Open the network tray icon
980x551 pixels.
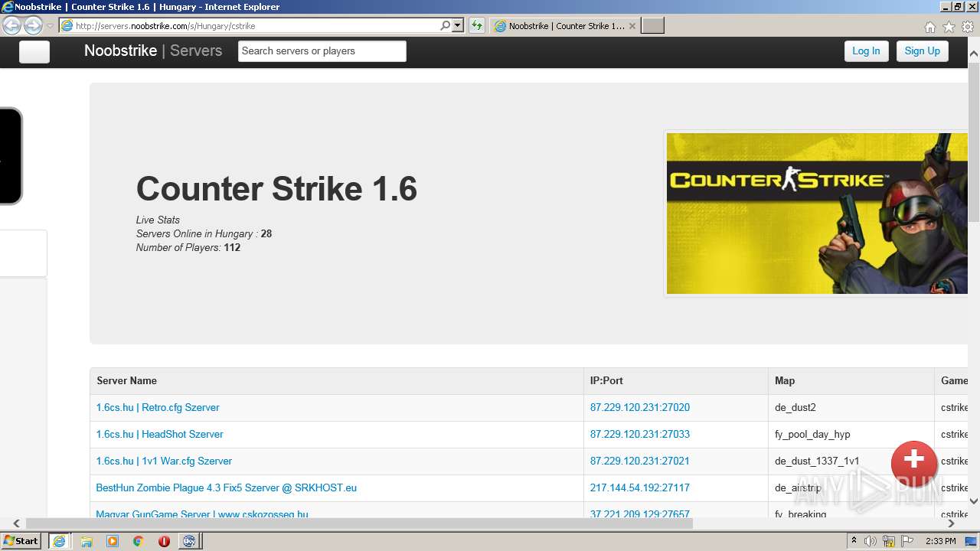(x=889, y=541)
